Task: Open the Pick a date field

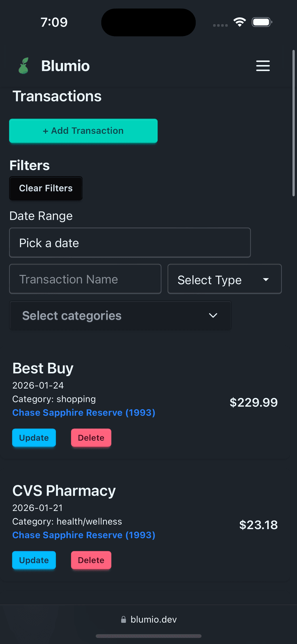Action: tap(130, 242)
